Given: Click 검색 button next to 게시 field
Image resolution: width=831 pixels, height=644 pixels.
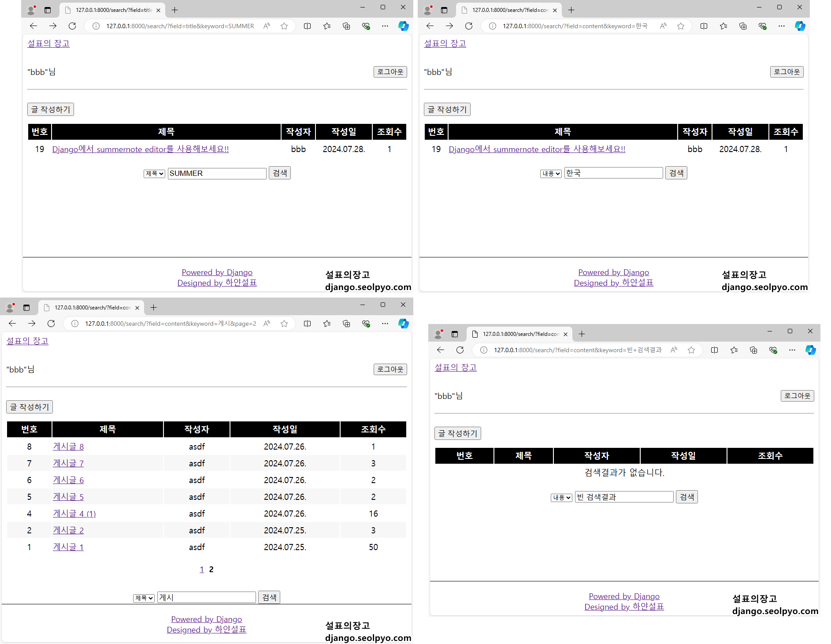Looking at the screenshot, I should [269, 598].
